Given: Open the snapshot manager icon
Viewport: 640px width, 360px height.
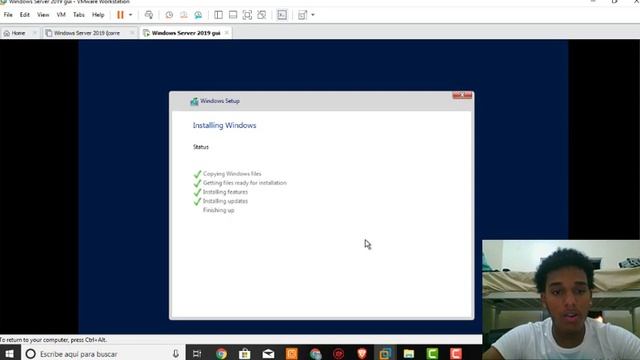Looking at the screenshot, I should pyautogui.click(x=198, y=15).
